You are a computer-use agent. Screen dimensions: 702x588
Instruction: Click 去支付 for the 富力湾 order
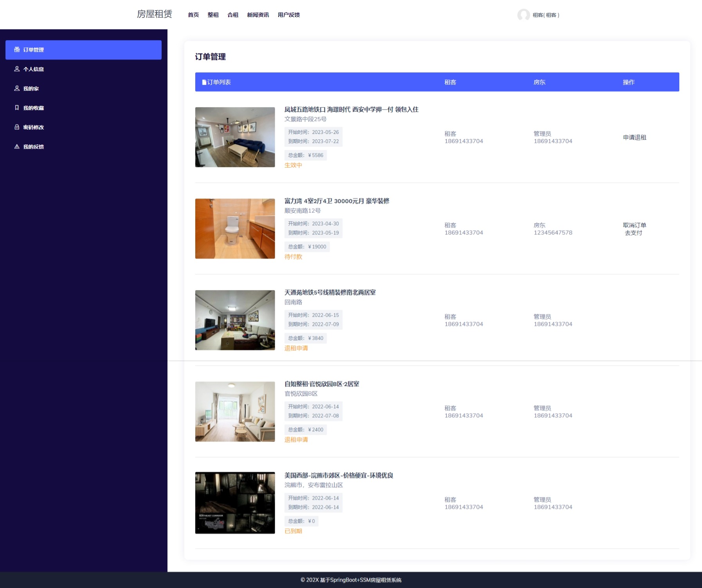[634, 233]
